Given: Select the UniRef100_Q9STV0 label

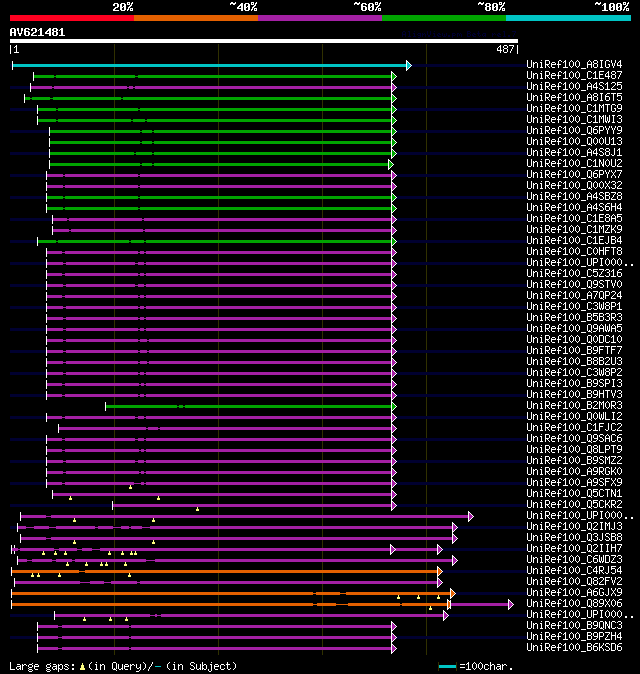Looking at the screenshot, I should (574, 285).
